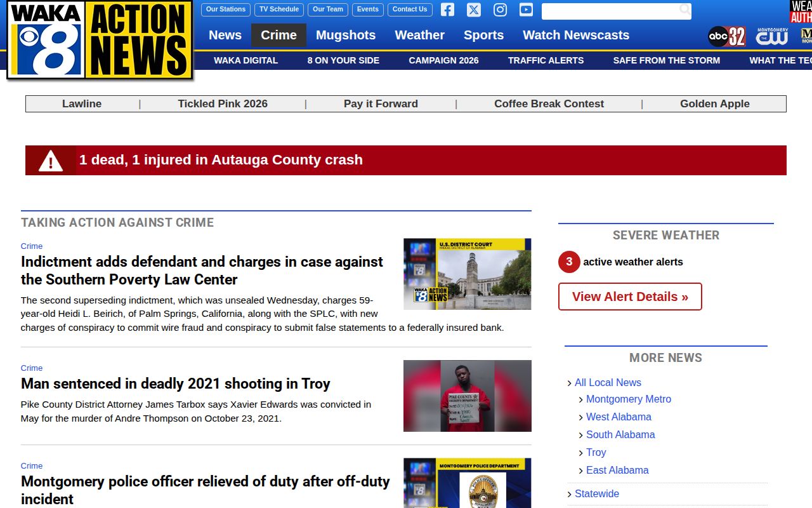
Task: Open the WAKA 8 Facebook page icon
Action: pyautogui.click(x=448, y=10)
